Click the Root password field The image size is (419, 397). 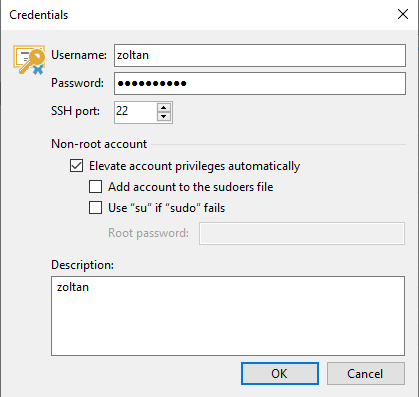point(302,233)
